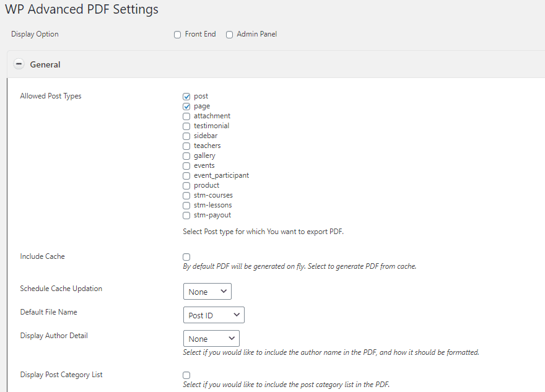The image size is (545, 392).
Task: Enable the events post type
Action: 186,165
